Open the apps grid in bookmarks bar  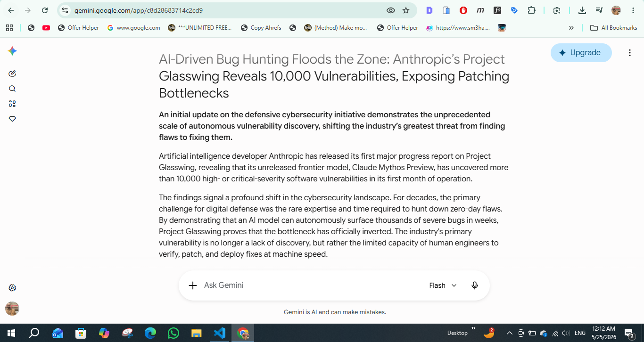[9, 28]
